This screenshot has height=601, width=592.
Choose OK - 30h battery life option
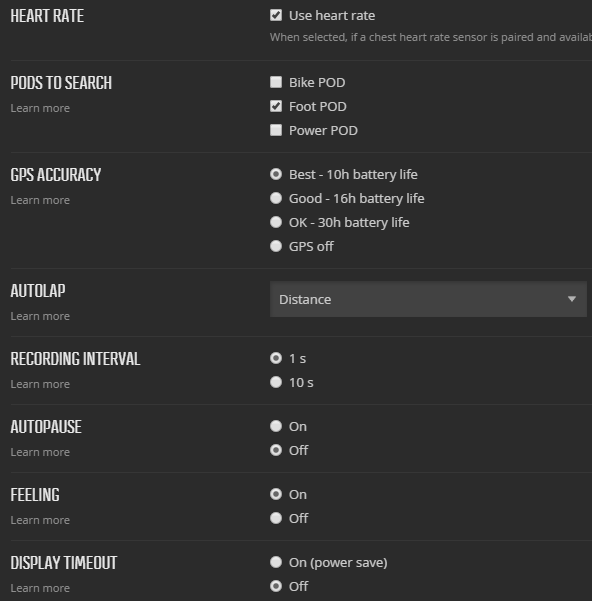coord(276,222)
